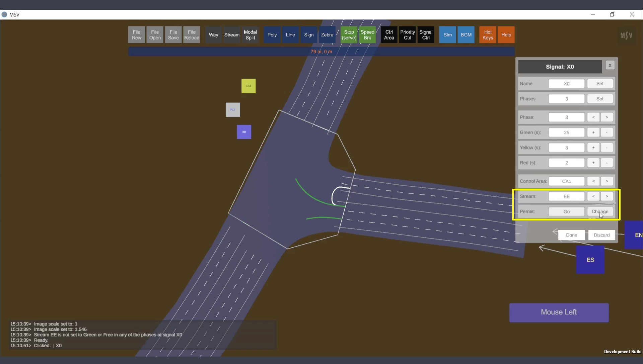The width and height of the screenshot is (643, 364).
Task: Close the Signal X0 panel
Action: coord(610,66)
